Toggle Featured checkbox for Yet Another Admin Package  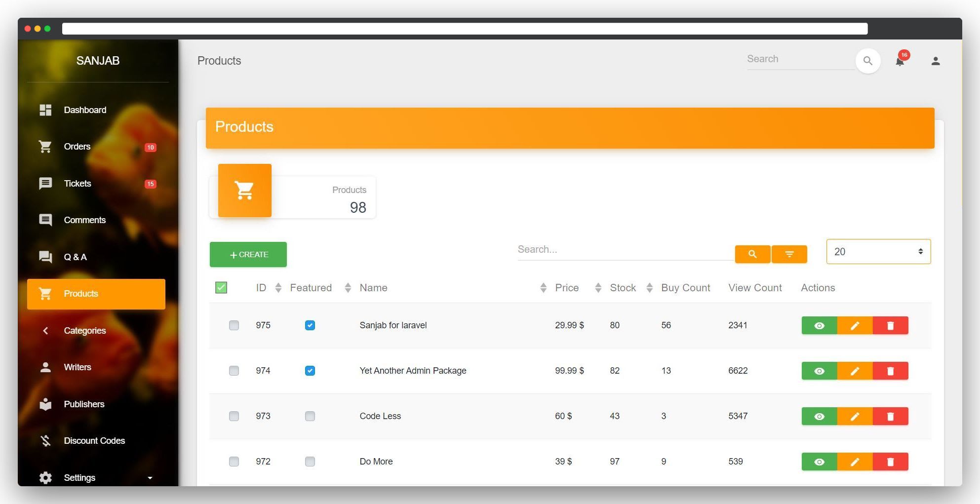[310, 371]
